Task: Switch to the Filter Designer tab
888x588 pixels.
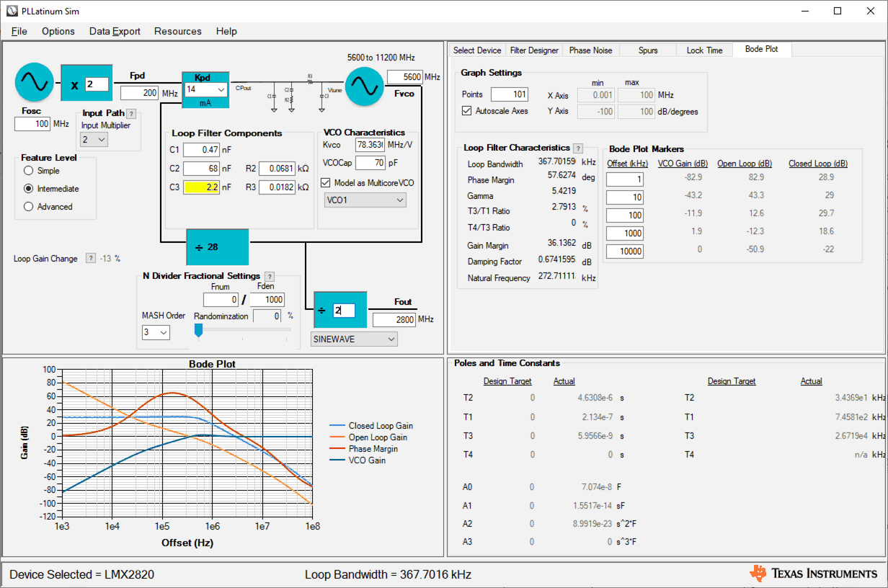Action: pyautogui.click(x=533, y=50)
